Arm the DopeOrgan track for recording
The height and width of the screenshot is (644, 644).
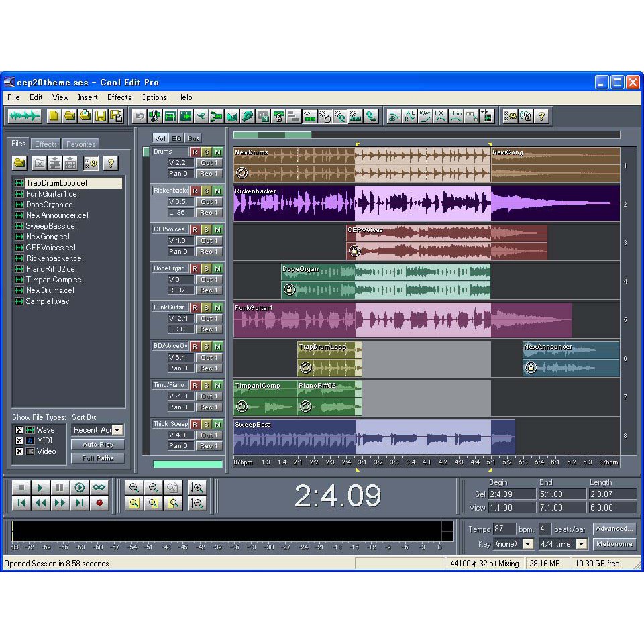click(195, 268)
